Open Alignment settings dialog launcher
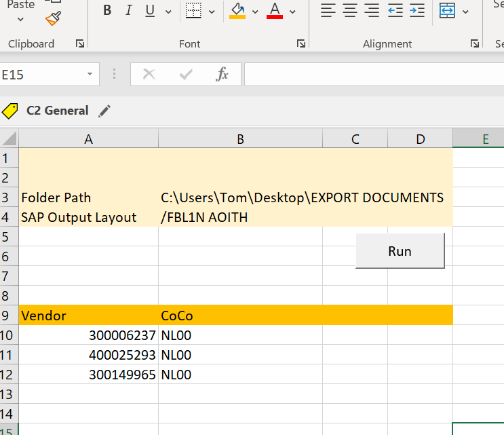The height and width of the screenshot is (435, 504). click(474, 43)
